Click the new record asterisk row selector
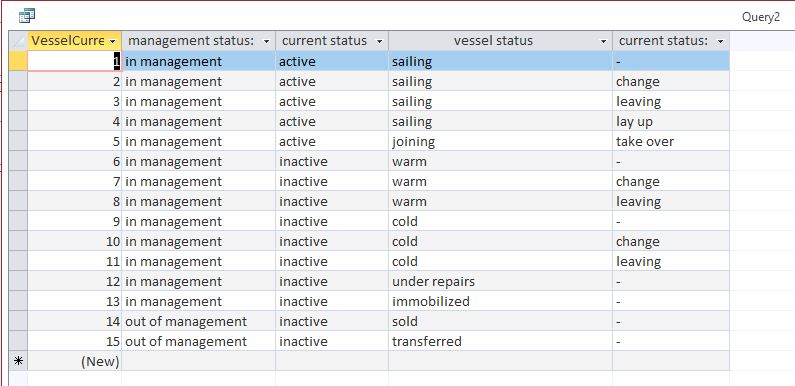 [18, 361]
